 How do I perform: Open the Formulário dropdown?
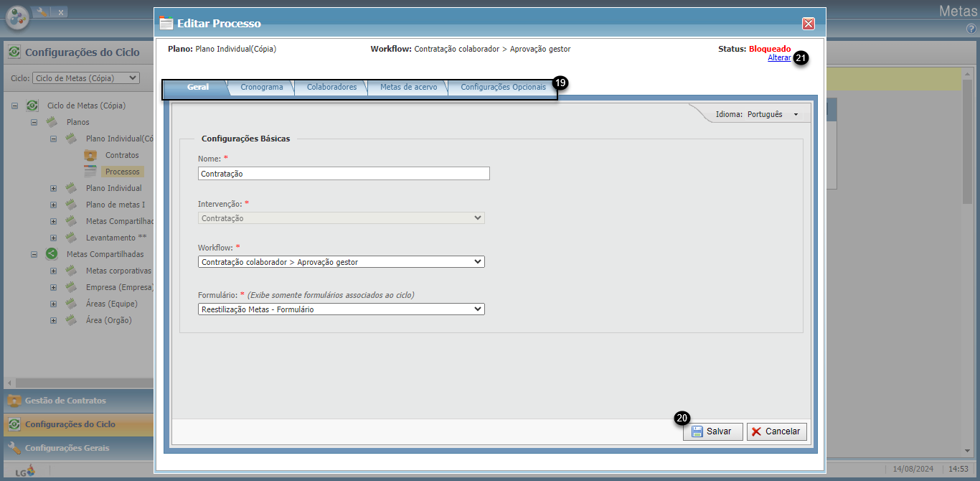pyautogui.click(x=341, y=309)
